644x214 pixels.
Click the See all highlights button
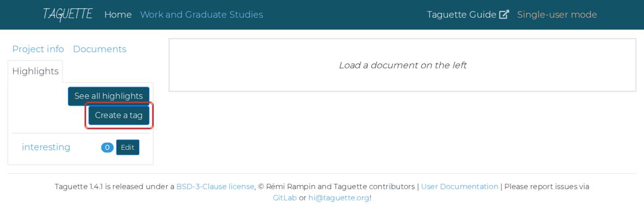[x=109, y=96]
